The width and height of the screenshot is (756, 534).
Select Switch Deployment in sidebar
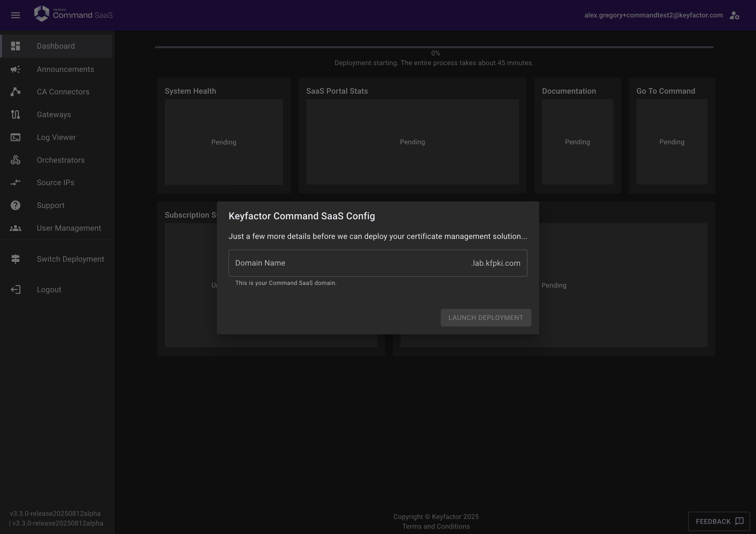(x=70, y=259)
